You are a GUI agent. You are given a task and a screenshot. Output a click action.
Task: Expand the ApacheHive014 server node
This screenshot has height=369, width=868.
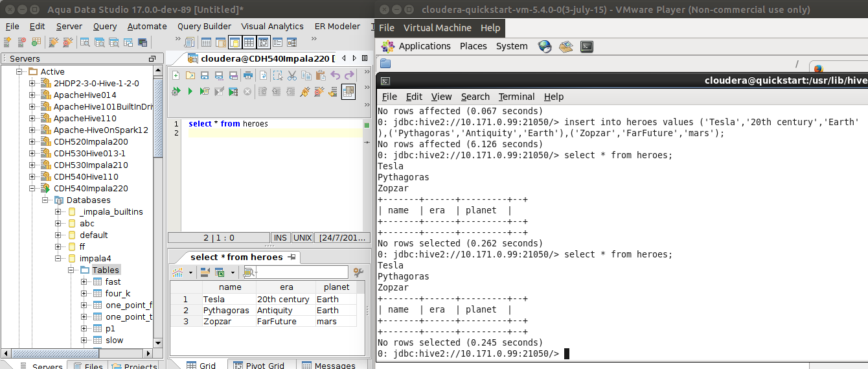pyautogui.click(x=32, y=95)
